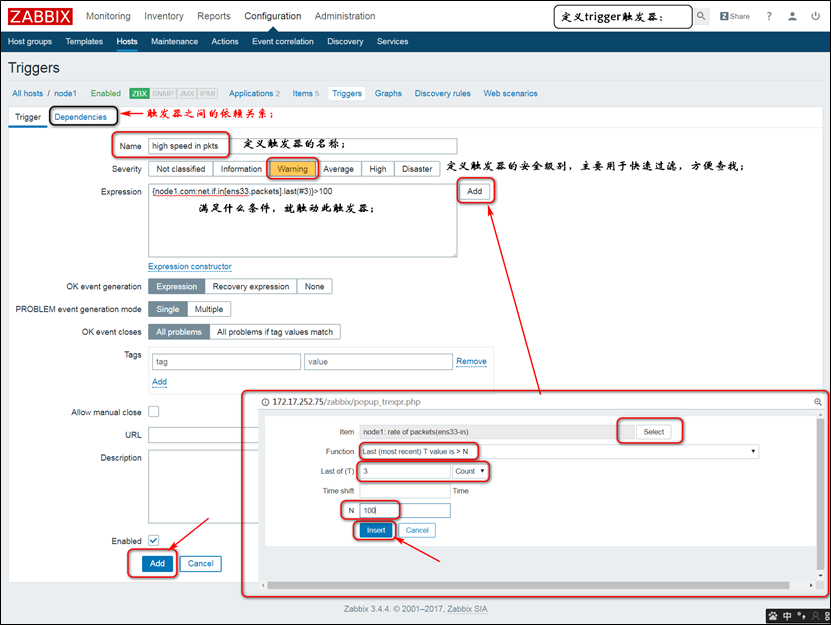
Task: Switch to the Dependencies tab
Action: tap(81, 117)
